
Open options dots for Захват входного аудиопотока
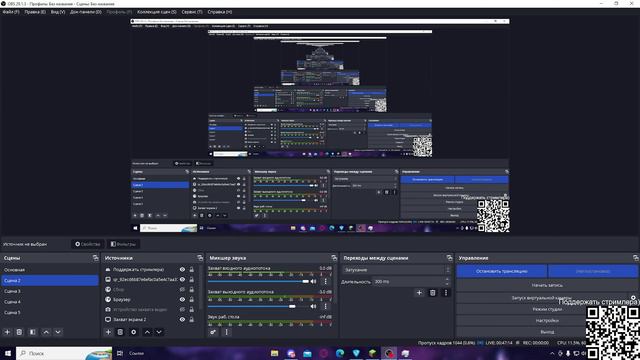(325, 281)
